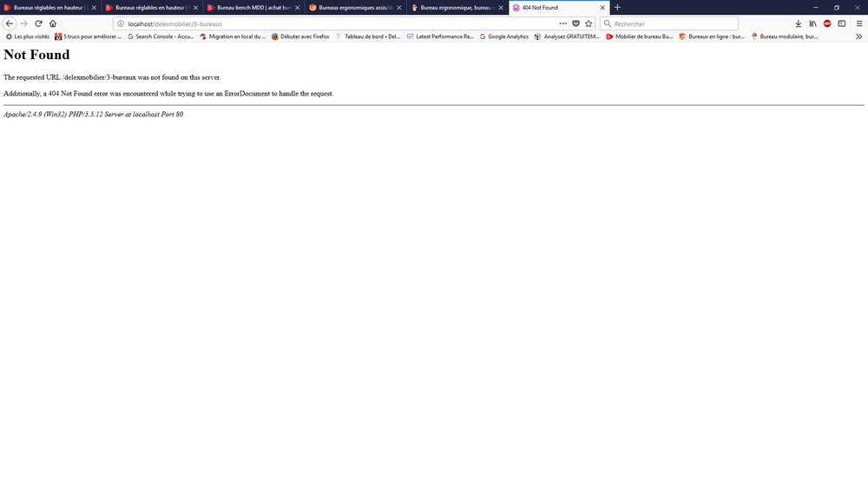Image resolution: width=868 pixels, height=488 pixels.
Task: Reload the current page
Action: coord(39,23)
